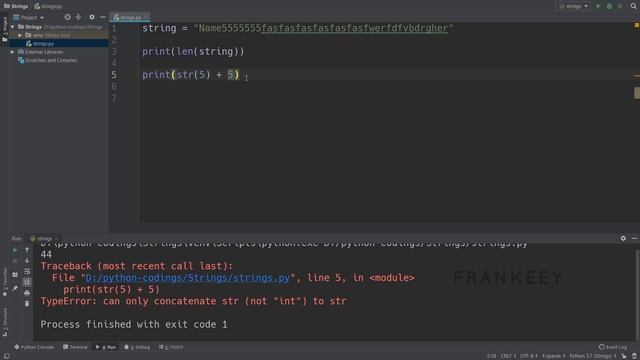Change line separator CRLF in status bar
Viewport: 640px width, 360px height.
click(x=508, y=356)
